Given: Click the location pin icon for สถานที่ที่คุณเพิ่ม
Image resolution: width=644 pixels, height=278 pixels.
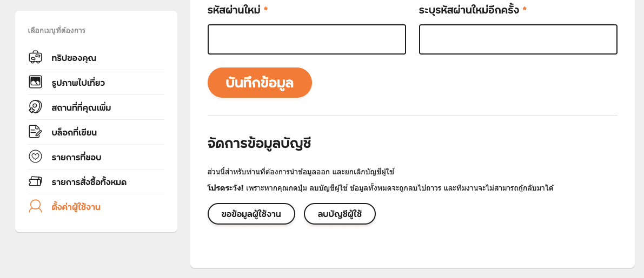Looking at the screenshot, I should [35, 107].
